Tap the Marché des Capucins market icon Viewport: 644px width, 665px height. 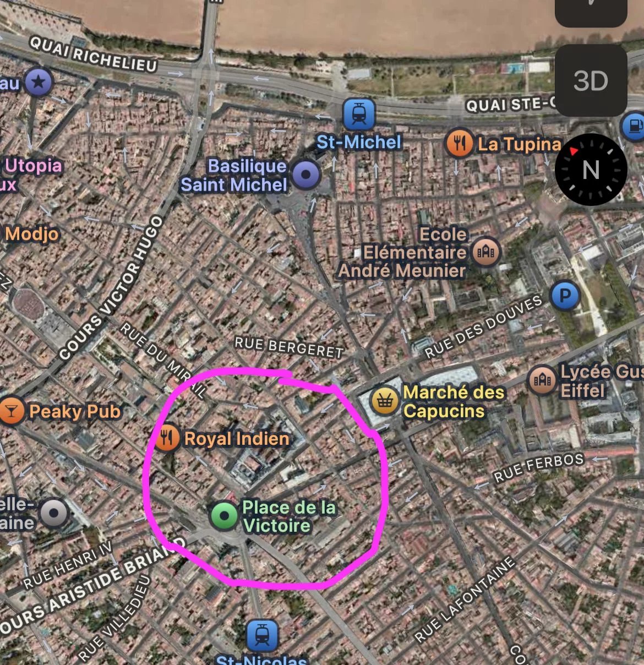tap(385, 401)
